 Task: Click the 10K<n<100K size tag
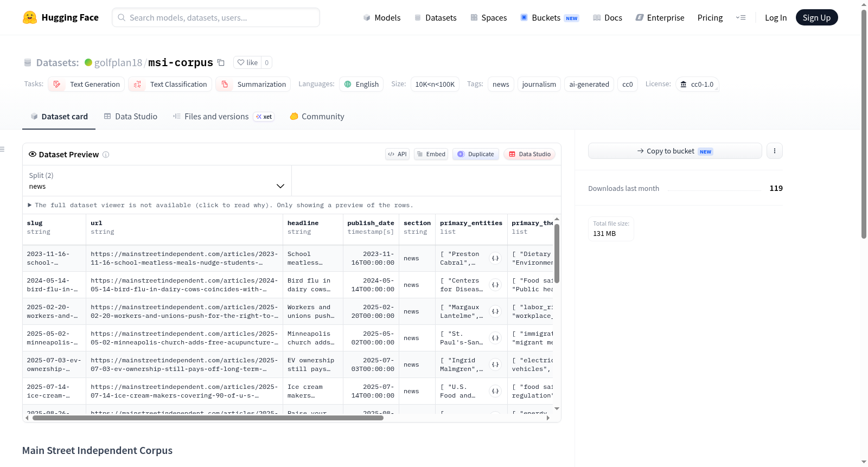click(x=435, y=84)
